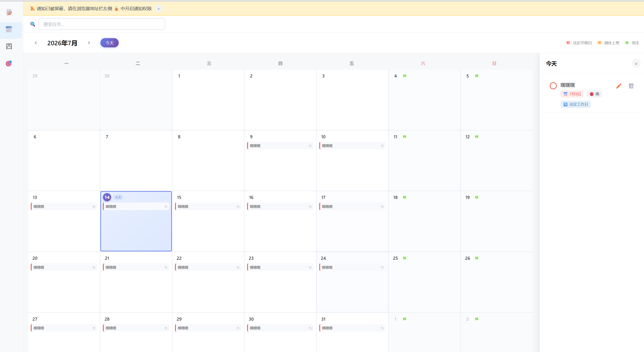
Task: Click the red 高 priority tag
Action: point(594,94)
